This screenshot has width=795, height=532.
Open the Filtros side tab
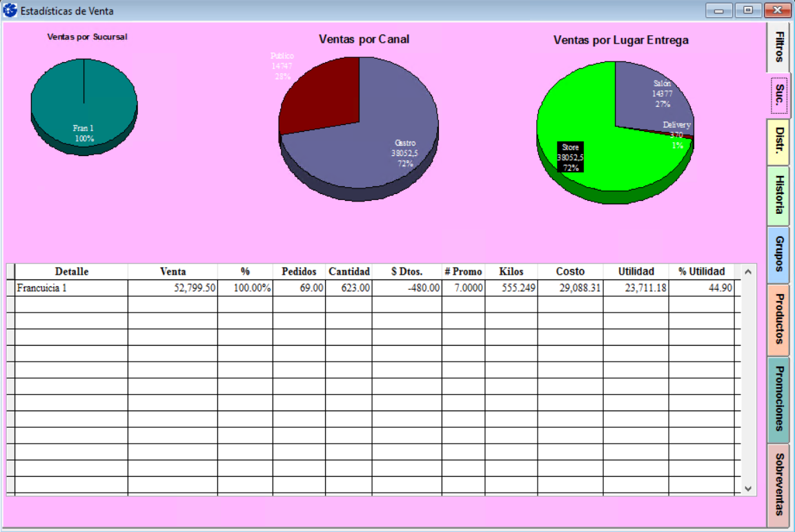tap(778, 47)
